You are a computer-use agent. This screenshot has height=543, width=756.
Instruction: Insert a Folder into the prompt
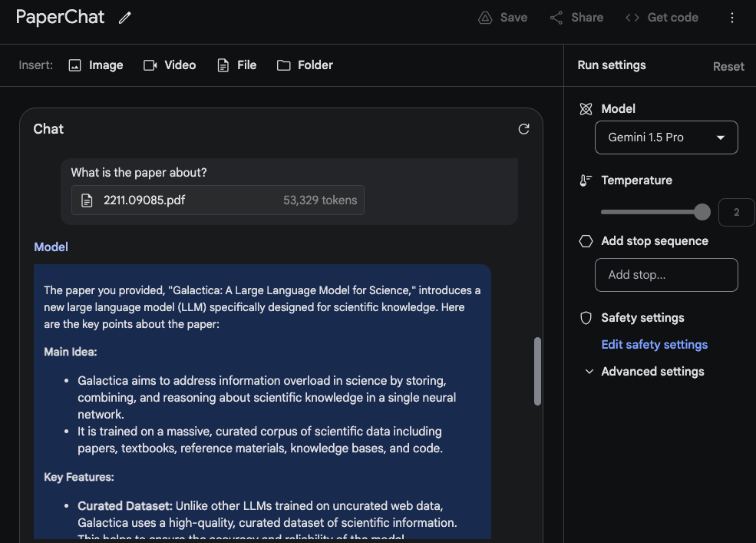pos(305,65)
